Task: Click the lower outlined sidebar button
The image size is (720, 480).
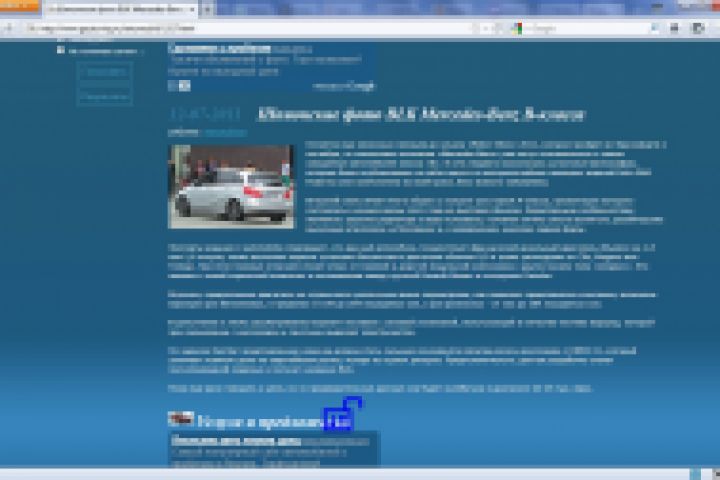Action: tap(105, 96)
